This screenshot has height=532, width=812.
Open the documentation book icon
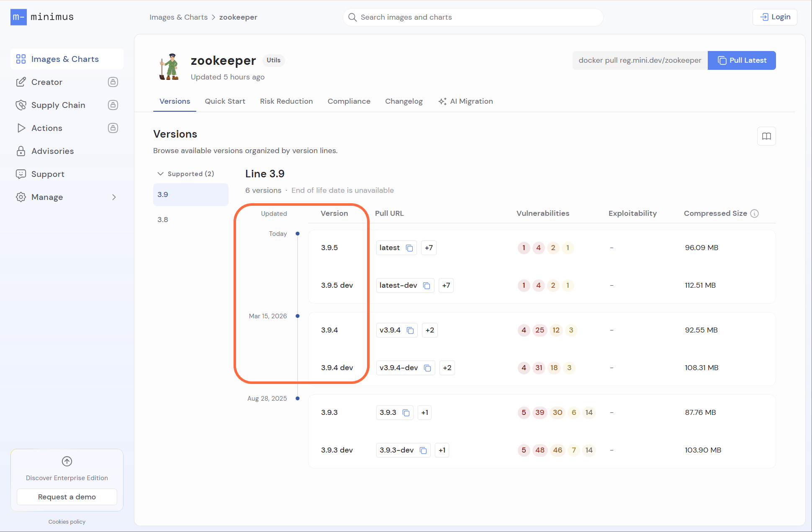coord(766,136)
